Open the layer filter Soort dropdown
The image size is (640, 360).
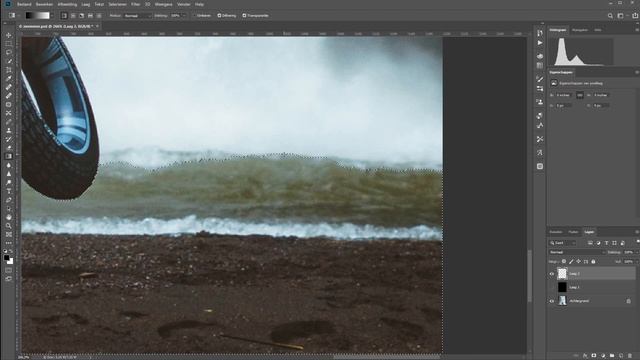[x=562, y=243]
